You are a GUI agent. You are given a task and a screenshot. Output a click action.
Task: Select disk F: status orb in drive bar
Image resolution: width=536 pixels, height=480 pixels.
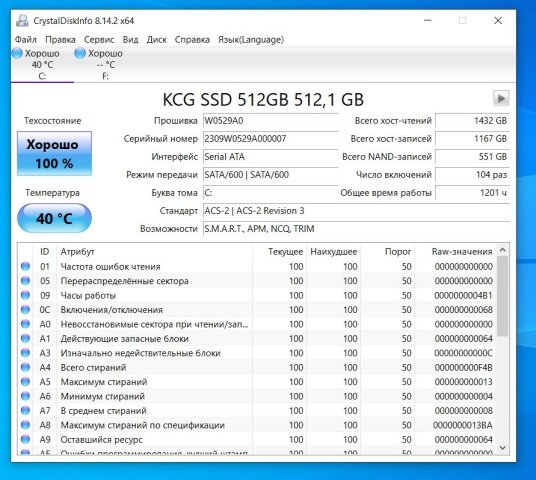pyautogui.click(x=80, y=53)
